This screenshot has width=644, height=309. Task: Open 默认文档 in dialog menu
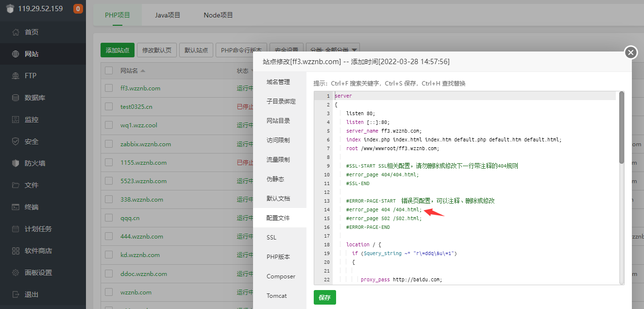(280, 198)
